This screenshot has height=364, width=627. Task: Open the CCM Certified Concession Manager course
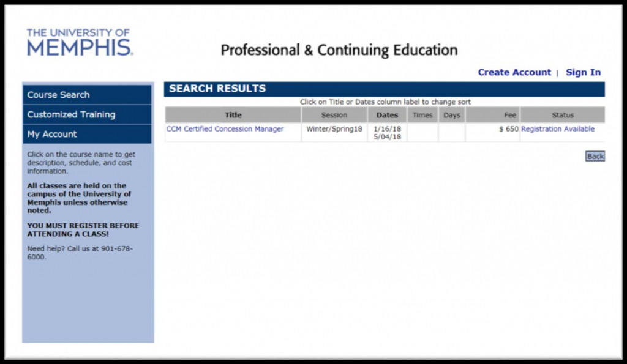click(225, 129)
